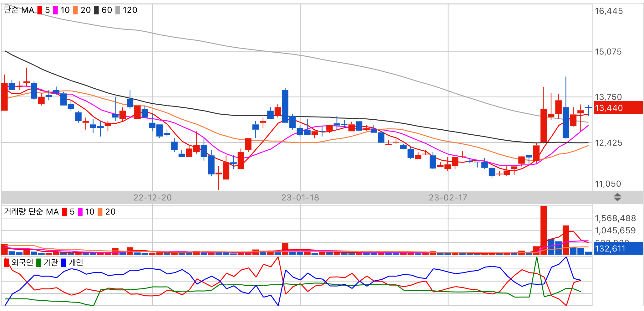644x311 pixels.
Task: Click the red volume MA 5 swatch
Action: click(x=64, y=212)
